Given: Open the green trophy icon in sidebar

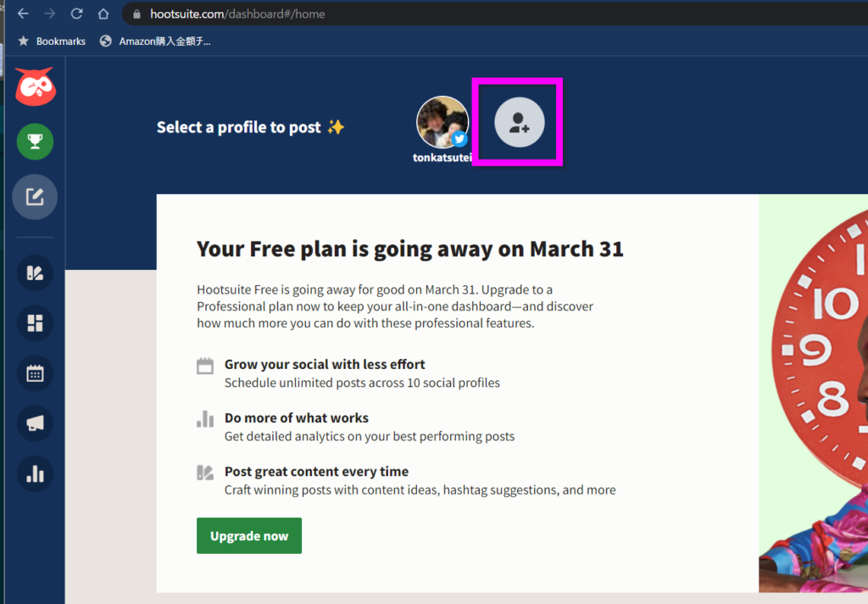Looking at the screenshot, I should (x=35, y=142).
